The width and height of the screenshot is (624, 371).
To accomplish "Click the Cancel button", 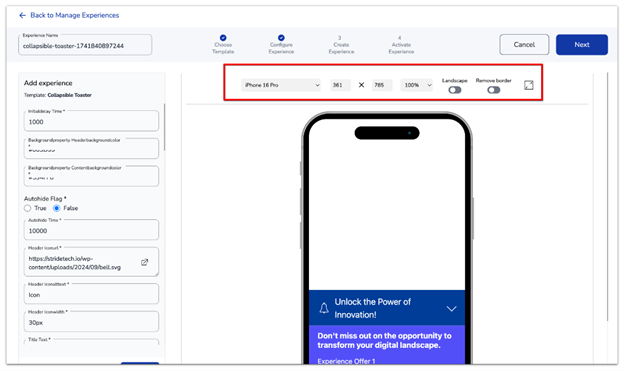I will click(524, 45).
